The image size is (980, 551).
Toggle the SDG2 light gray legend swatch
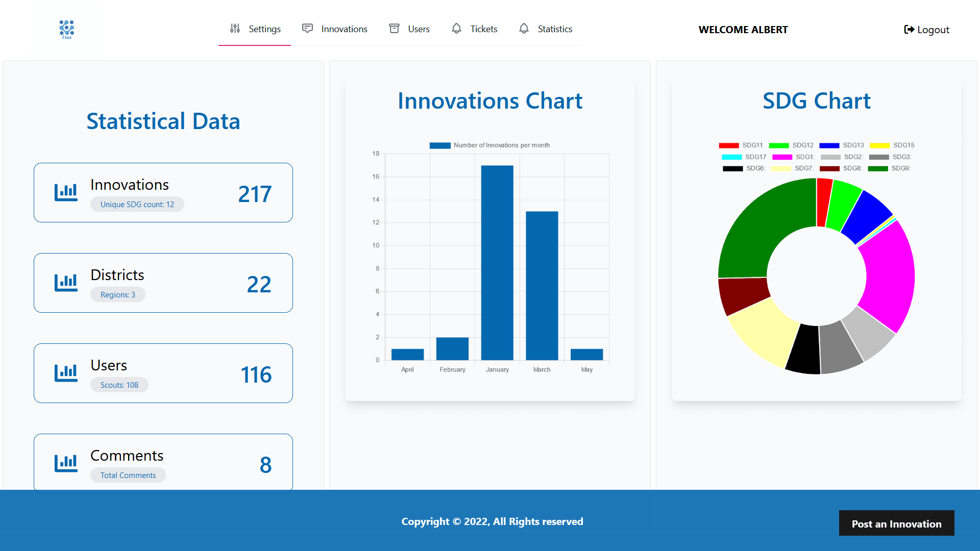click(x=830, y=157)
